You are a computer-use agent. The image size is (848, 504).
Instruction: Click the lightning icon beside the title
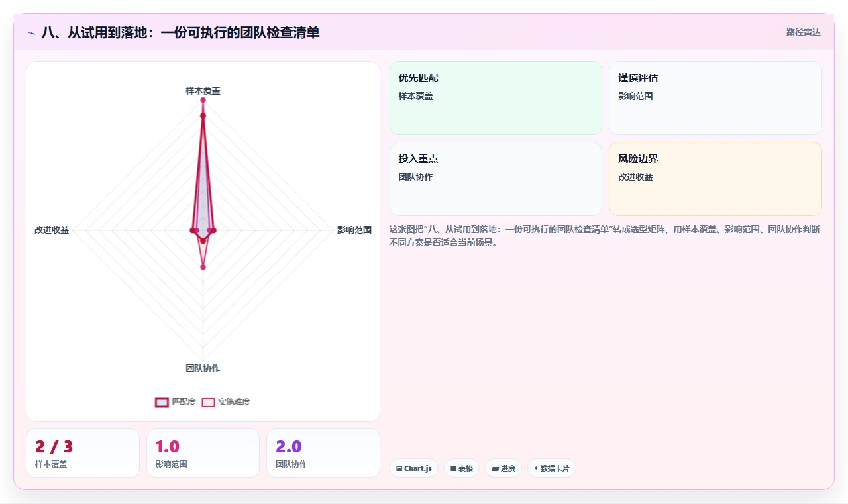[31, 32]
